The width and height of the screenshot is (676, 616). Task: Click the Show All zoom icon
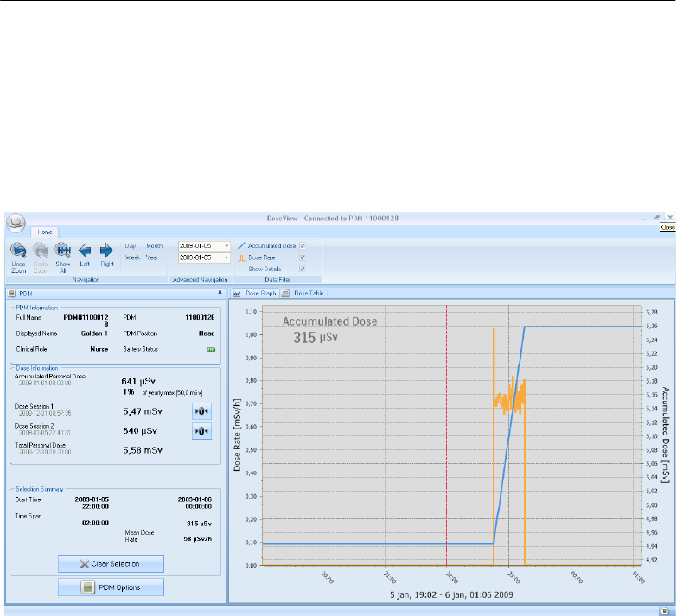(62, 251)
